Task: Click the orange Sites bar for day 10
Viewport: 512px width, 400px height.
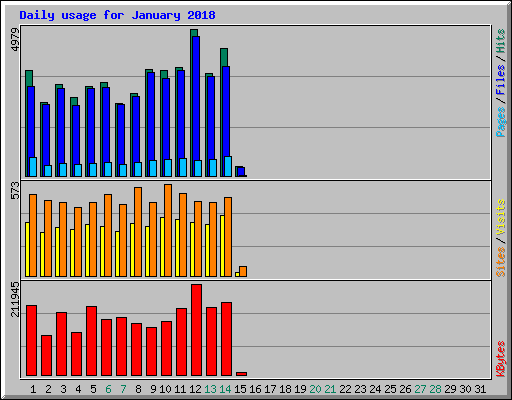Action: (168, 230)
